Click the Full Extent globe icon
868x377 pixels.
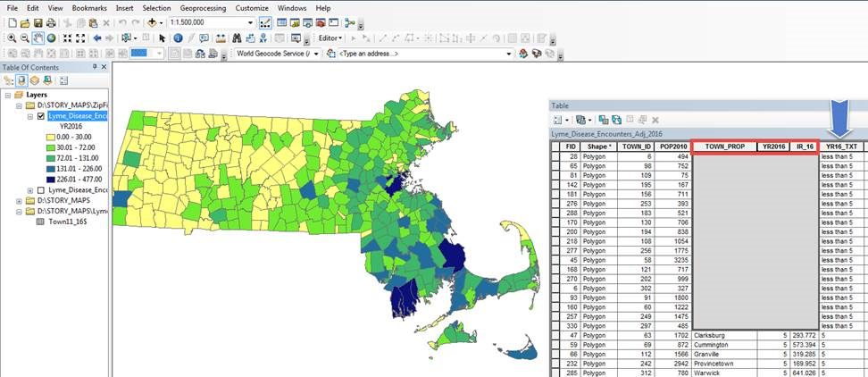pyautogui.click(x=51, y=38)
